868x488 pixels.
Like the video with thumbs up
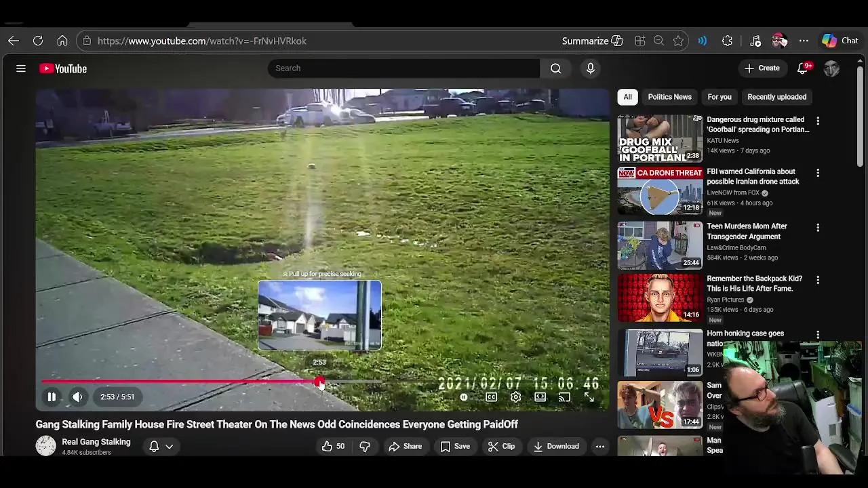pyautogui.click(x=333, y=446)
